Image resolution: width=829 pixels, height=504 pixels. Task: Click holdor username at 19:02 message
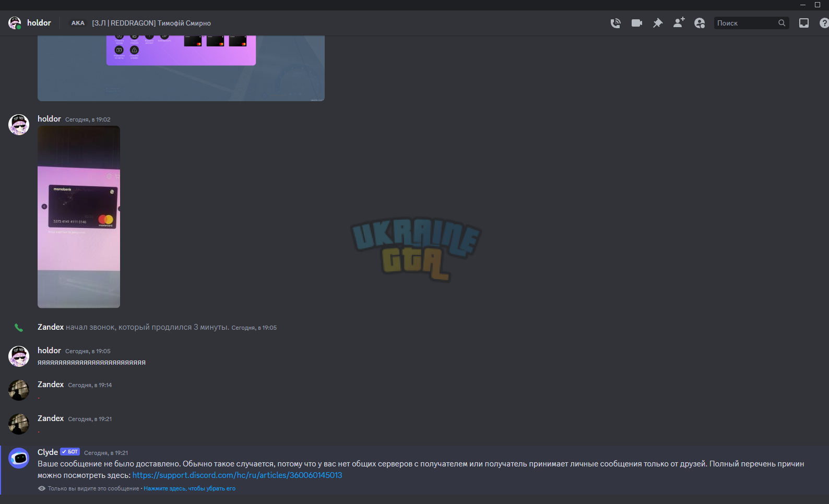tap(49, 119)
